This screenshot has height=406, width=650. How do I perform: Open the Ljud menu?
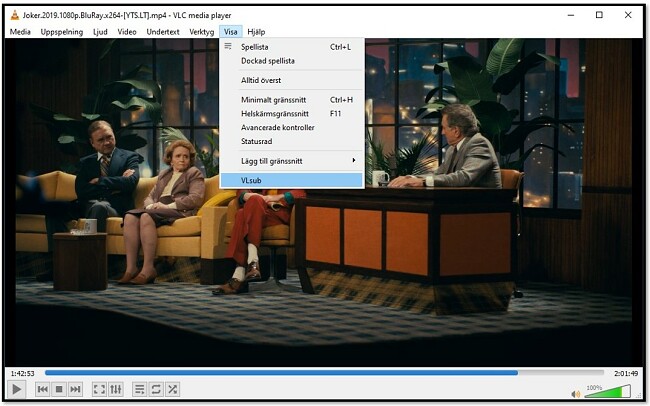pyautogui.click(x=100, y=32)
